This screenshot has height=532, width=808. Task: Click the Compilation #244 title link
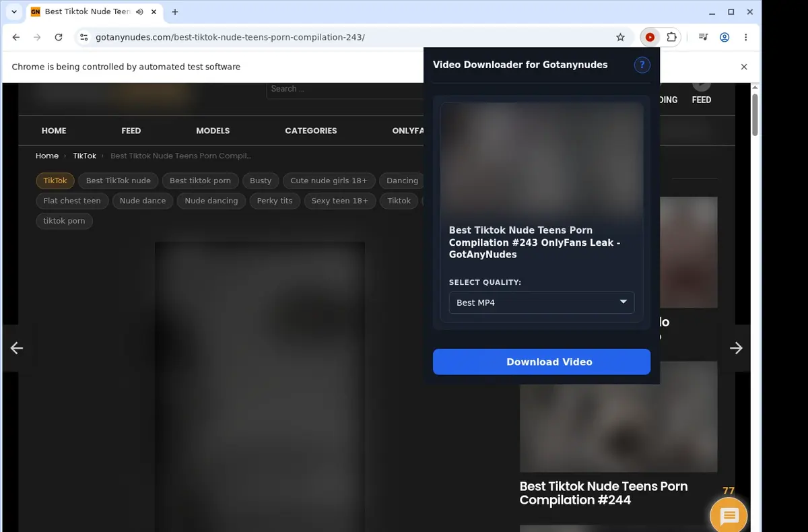pyautogui.click(x=603, y=493)
